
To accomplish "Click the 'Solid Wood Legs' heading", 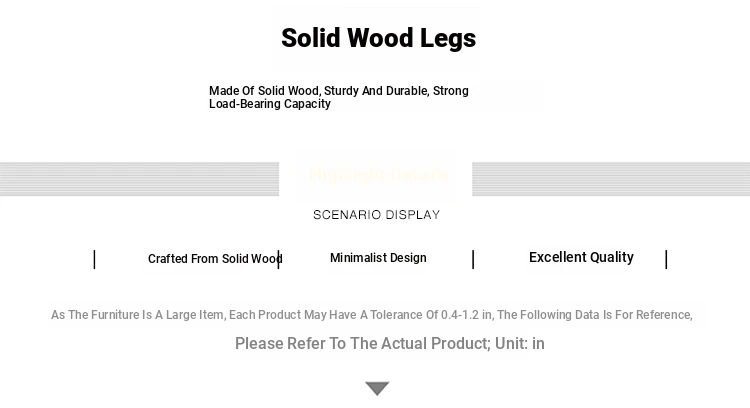I will pos(378,38).
